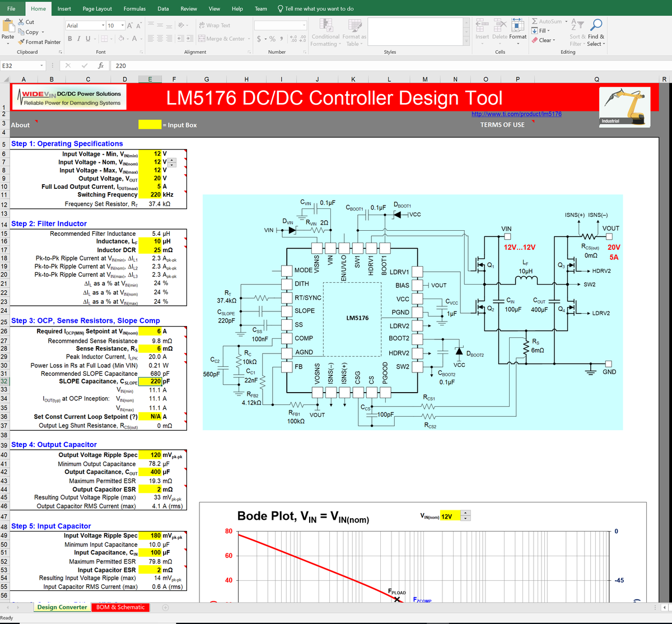Click the Wrap Text icon

tap(202, 25)
